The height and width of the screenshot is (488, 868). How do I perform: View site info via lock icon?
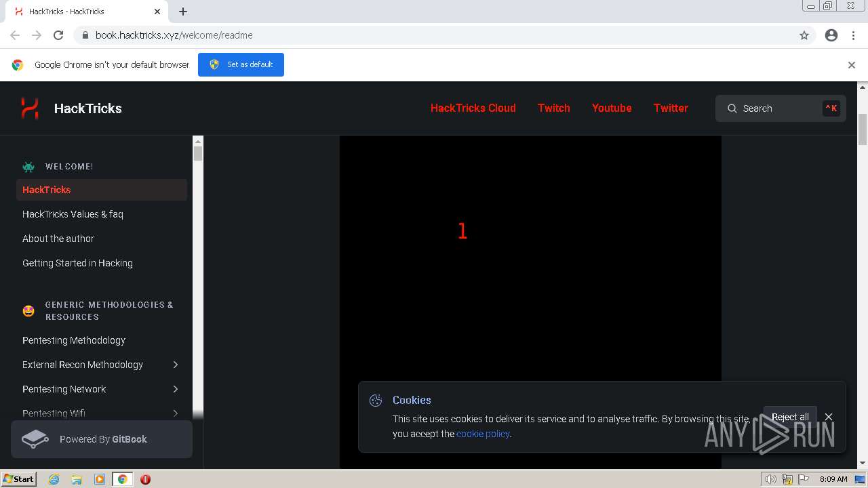(x=85, y=35)
